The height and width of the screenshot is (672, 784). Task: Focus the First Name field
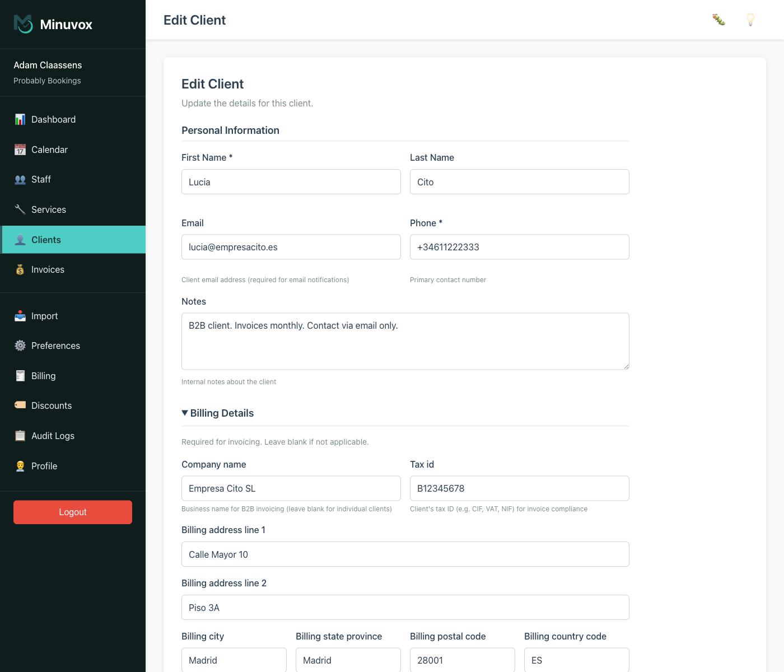point(291,181)
